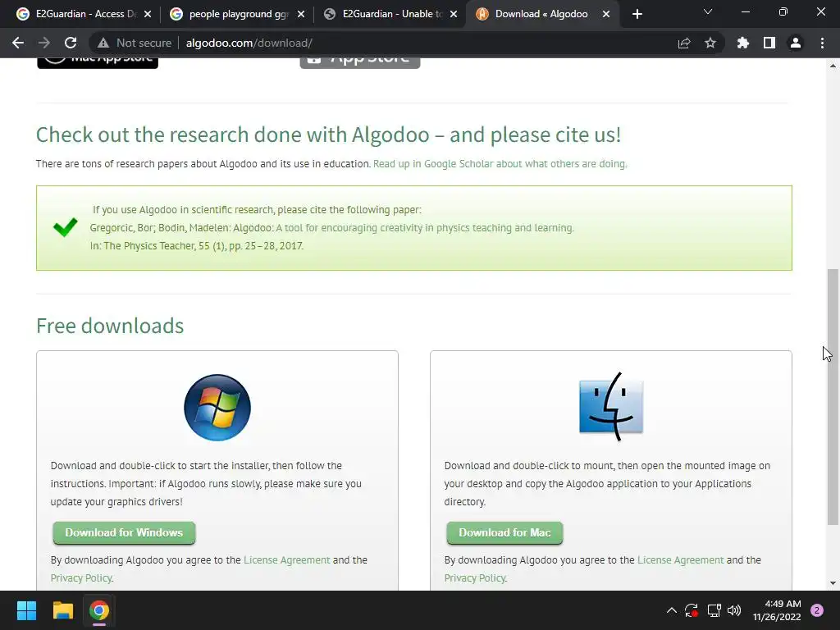
Task: Open the Windows Start menu
Action: pos(26,610)
